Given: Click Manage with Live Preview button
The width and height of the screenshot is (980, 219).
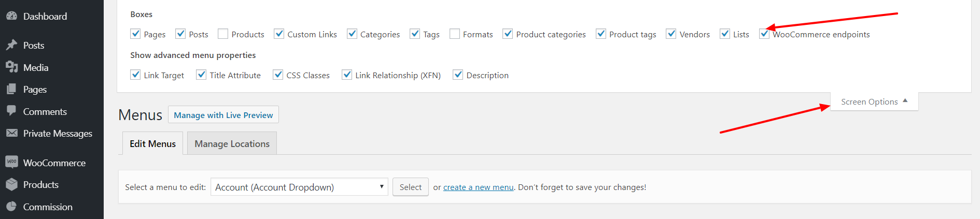Looking at the screenshot, I should pyautogui.click(x=223, y=115).
